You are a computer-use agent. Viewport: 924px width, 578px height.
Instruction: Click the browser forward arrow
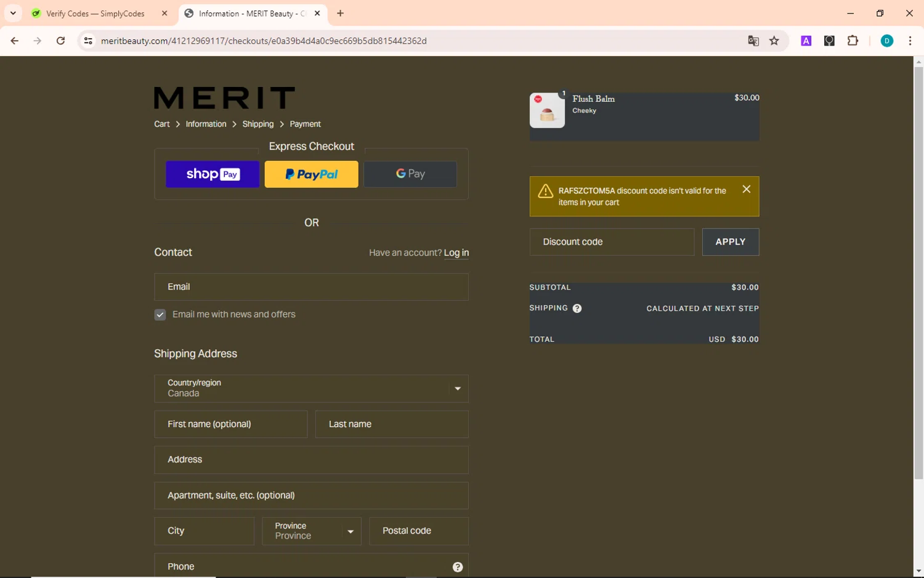38,41
